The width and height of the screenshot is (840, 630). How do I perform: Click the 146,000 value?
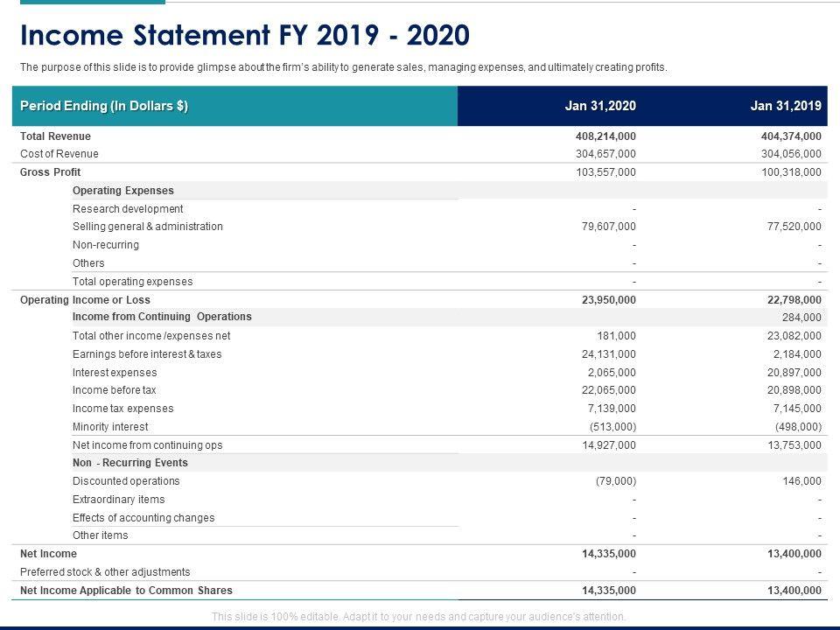tap(801, 480)
